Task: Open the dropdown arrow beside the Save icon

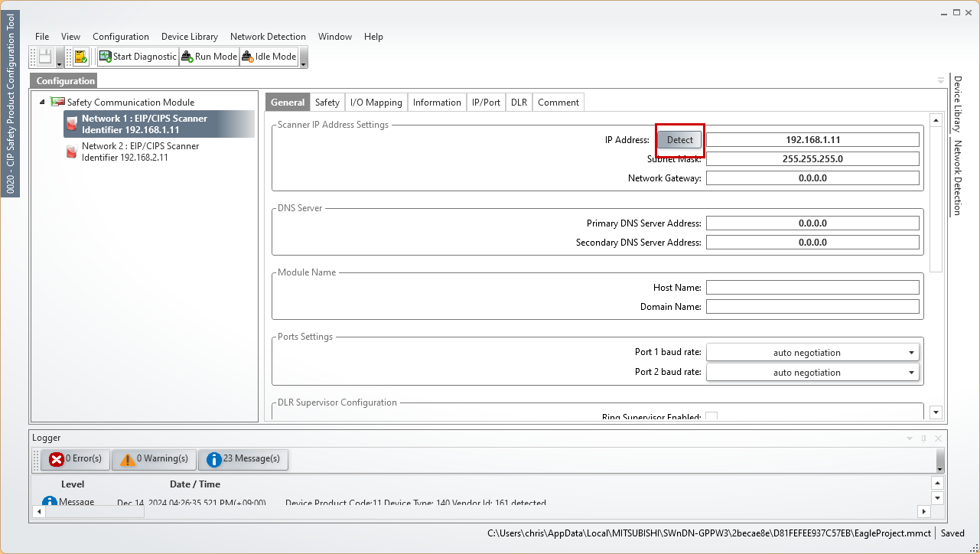Action: click(59, 57)
